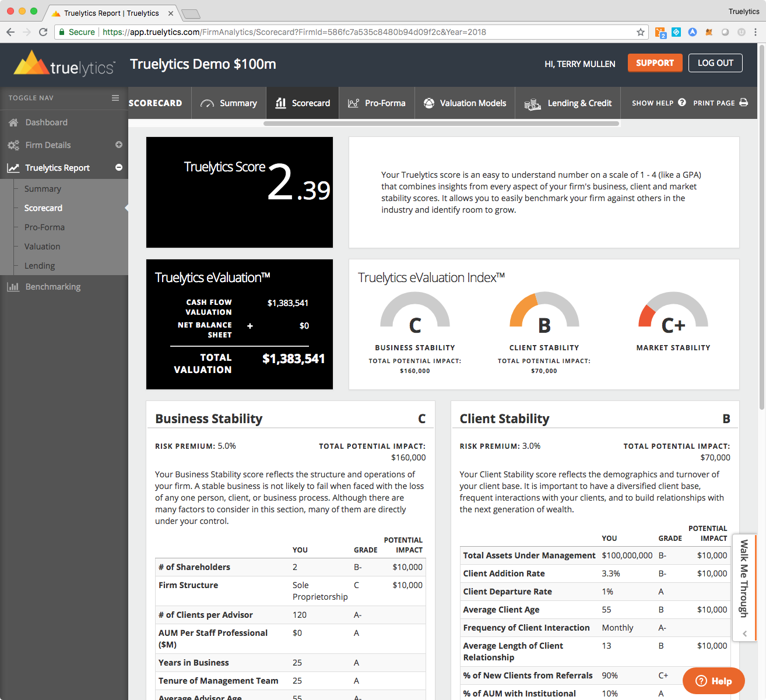Open Pro-Forma in the sidebar
The width and height of the screenshot is (766, 700).
click(x=44, y=227)
